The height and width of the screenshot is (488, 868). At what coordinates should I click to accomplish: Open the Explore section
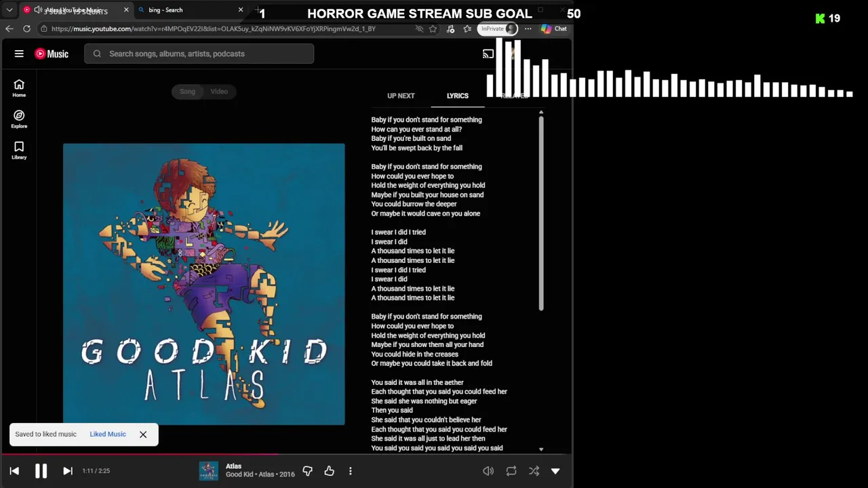[x=19, y=119]
